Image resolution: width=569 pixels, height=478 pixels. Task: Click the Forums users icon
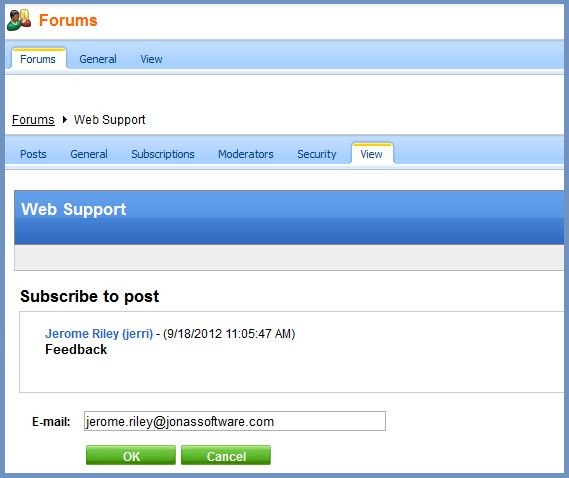(x=19, y=20)
